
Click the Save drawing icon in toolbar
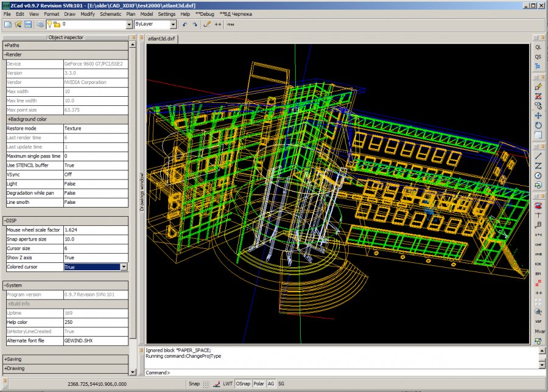[28, 24]
